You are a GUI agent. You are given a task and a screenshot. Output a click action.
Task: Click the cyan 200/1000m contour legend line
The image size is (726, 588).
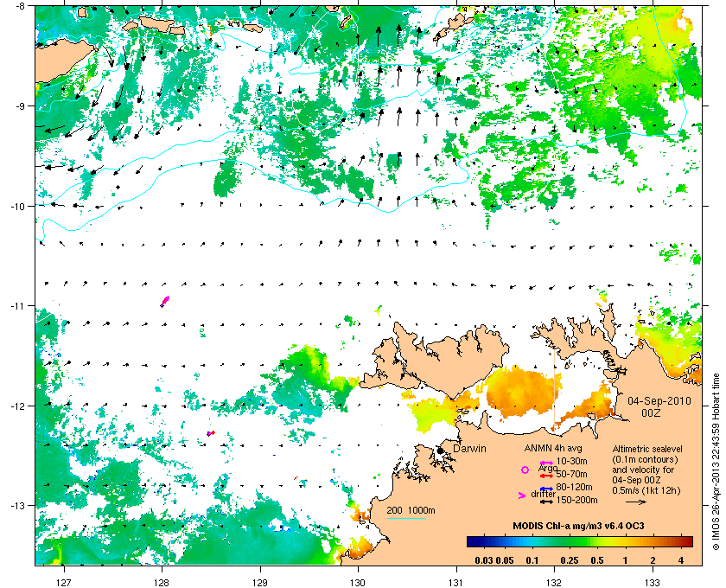click(x=406, y=518)
